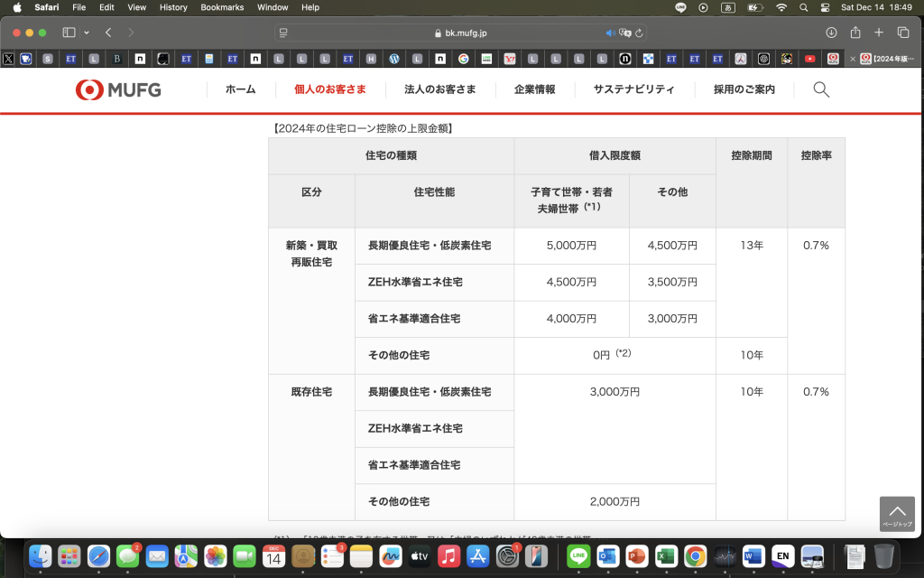Image resolution: width=924 pixels, height=578 pixels.
Task: Open 法人のお客さま navigation link
Action: coord(439,89)
